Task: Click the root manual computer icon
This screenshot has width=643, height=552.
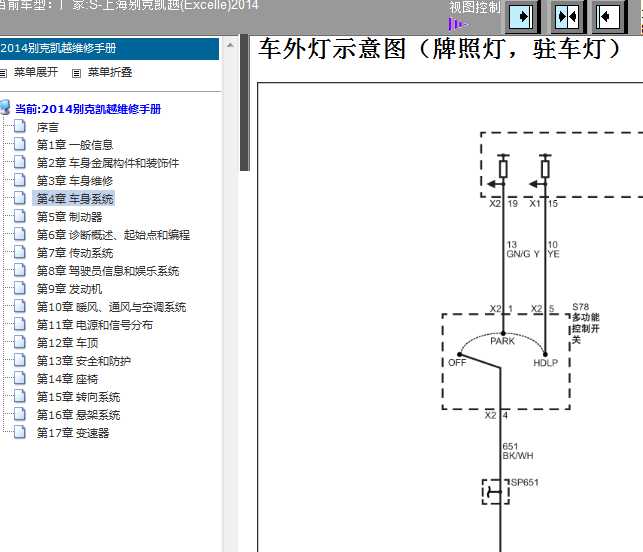Action: click(x=5, y=107)
